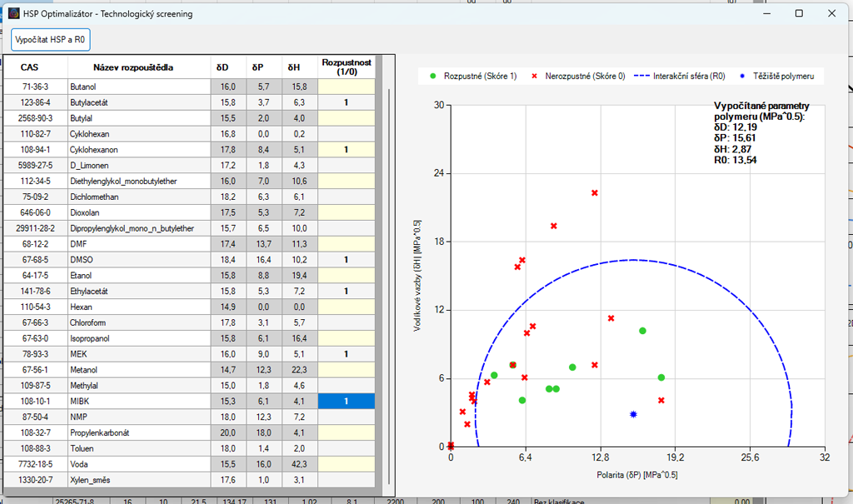Select the Rozpustnost cell for Cyklohexanon
Viewport: 853px width, 504px height.
[x=347, y=150]
